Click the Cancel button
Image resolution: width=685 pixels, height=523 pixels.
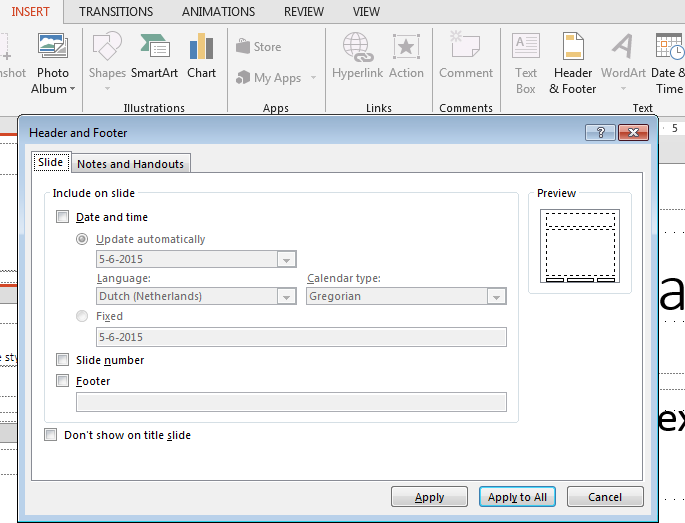coord(604,497)
